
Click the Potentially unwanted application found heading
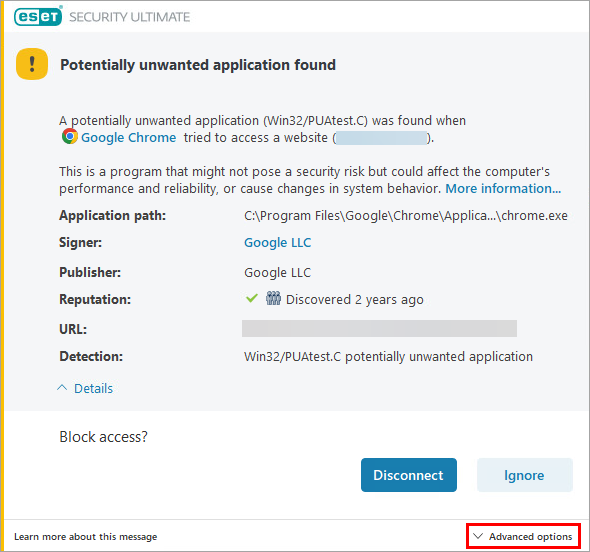pyautogui.click(x=198, y=65)
